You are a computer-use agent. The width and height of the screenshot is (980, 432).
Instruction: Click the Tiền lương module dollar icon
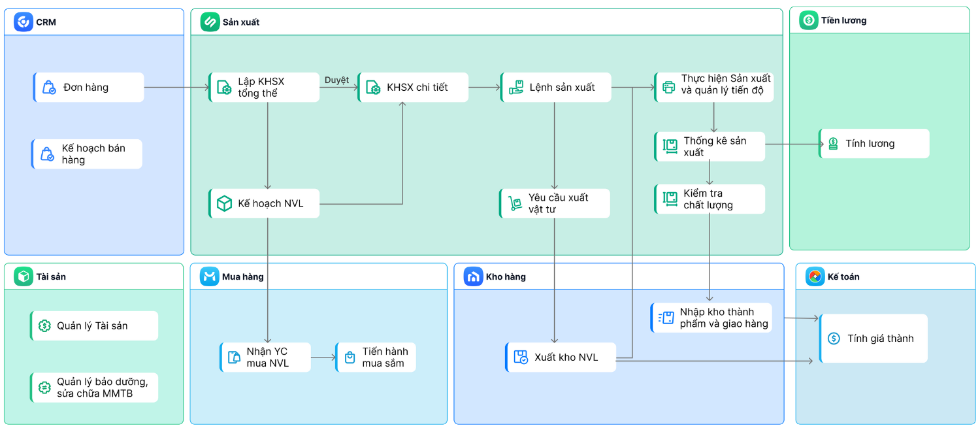(809, 21)
